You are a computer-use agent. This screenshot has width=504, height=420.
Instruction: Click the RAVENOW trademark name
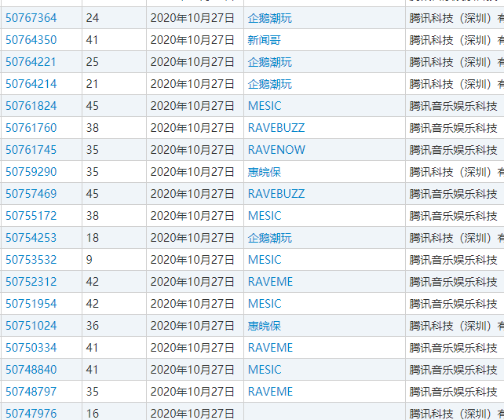(x=276, y=150)
